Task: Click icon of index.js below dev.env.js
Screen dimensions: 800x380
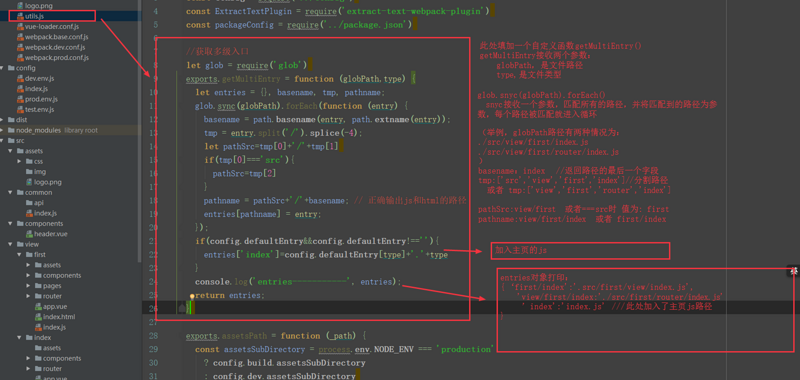Action: [20, 89]
